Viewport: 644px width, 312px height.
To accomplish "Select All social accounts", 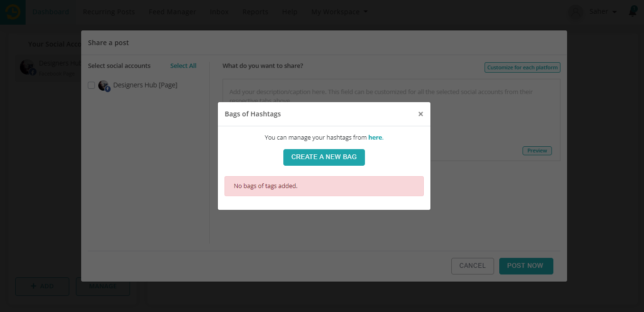I will tap(183, 66).
